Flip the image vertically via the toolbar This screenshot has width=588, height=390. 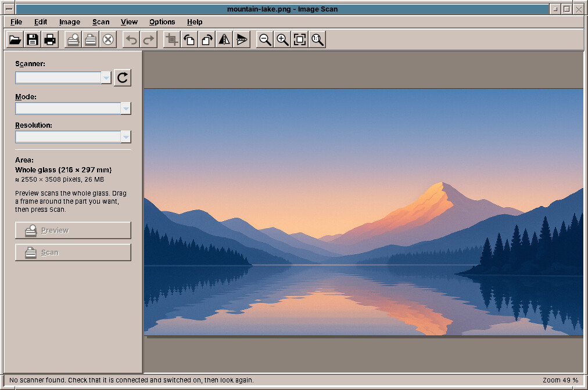coord(242,39)
